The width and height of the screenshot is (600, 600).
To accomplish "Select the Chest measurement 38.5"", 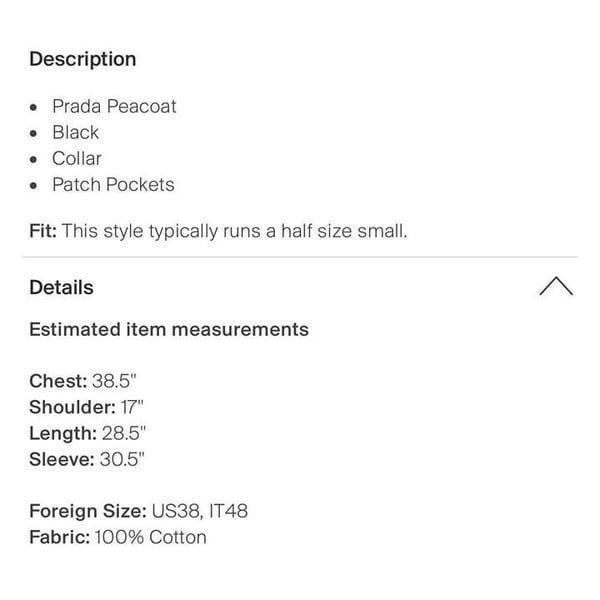I will [x=114, y=381].
